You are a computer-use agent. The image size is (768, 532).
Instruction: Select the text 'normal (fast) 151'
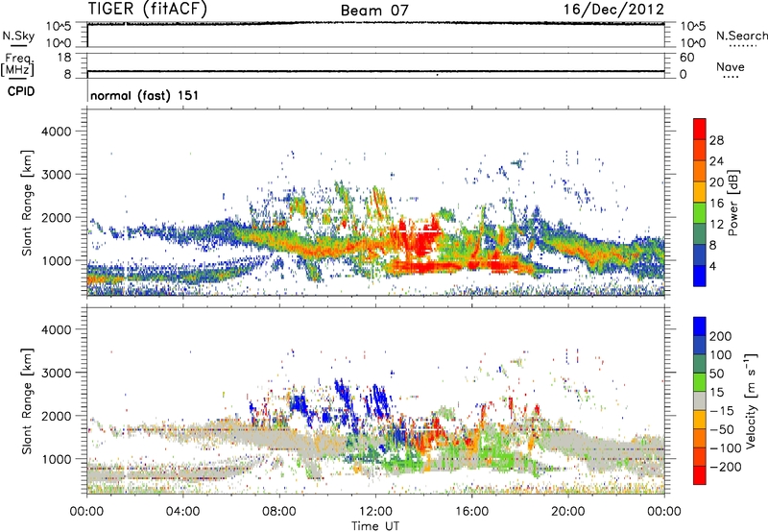145,95
